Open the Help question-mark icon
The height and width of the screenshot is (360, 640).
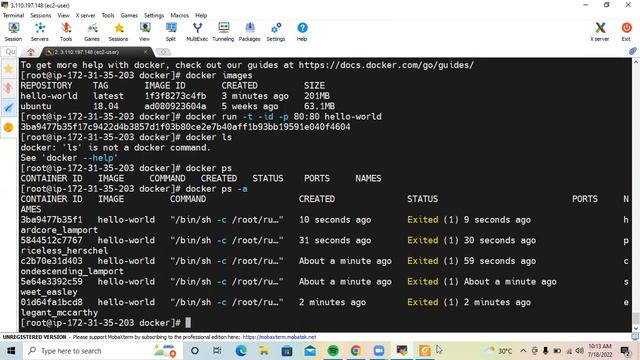click(302, 31)
